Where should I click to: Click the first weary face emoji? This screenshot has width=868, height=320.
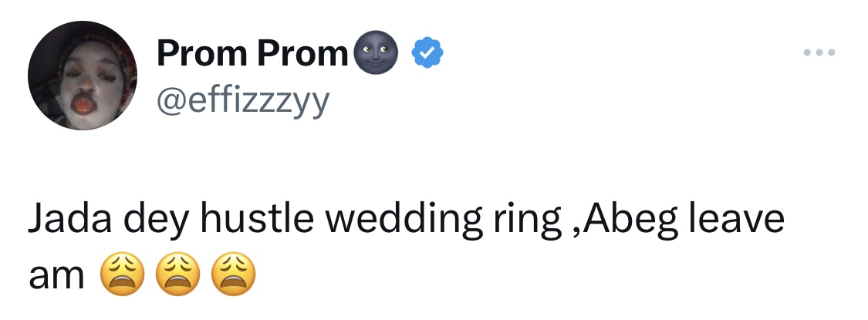point(122,275)
